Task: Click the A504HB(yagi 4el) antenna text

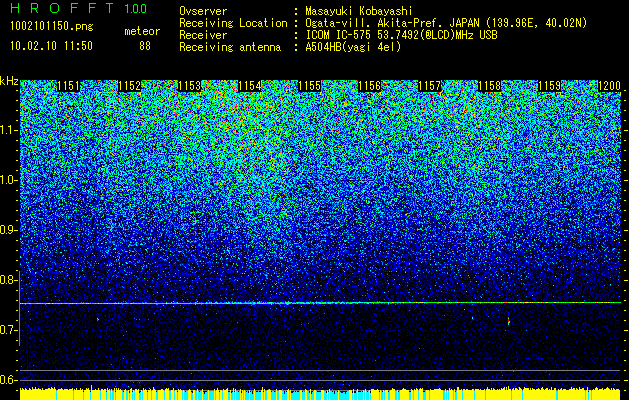Action: [x=353, y=47]
